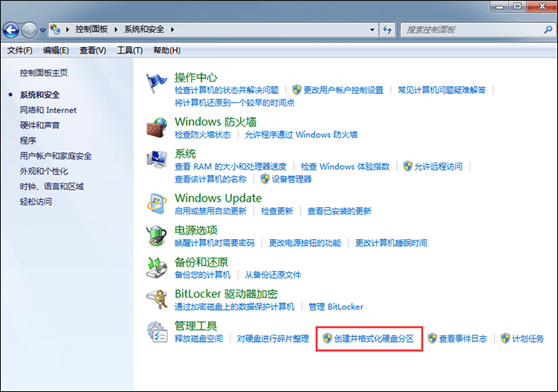Screen dimensions: 558x392
Task: Click 检查计算机的状态并解决问题 link
Action: (226, 90)
